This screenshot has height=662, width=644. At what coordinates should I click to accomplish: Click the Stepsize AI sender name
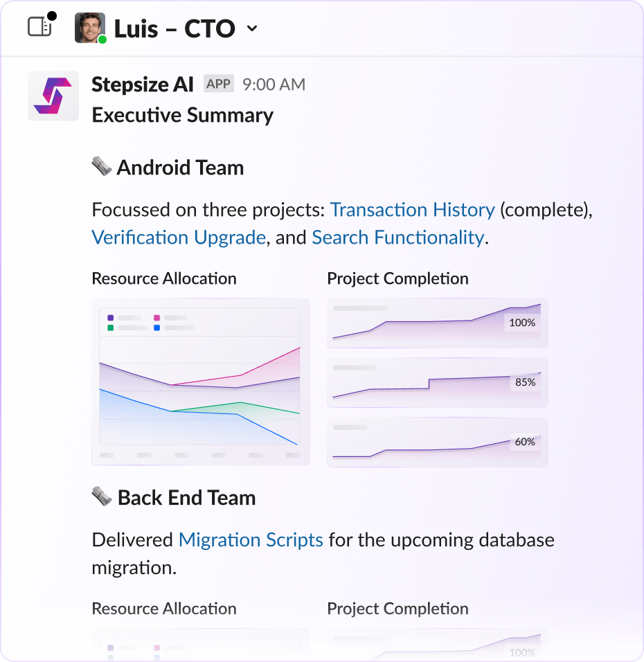click(x=143, y=84)
